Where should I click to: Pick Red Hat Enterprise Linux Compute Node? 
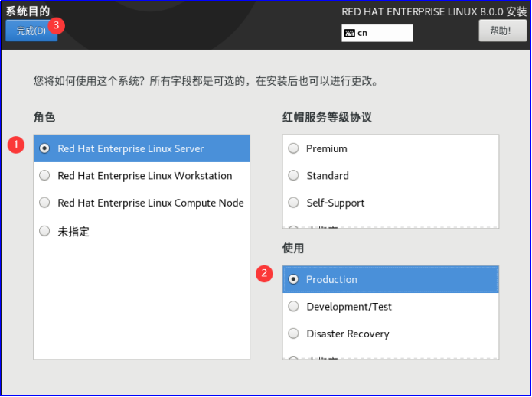150,203
